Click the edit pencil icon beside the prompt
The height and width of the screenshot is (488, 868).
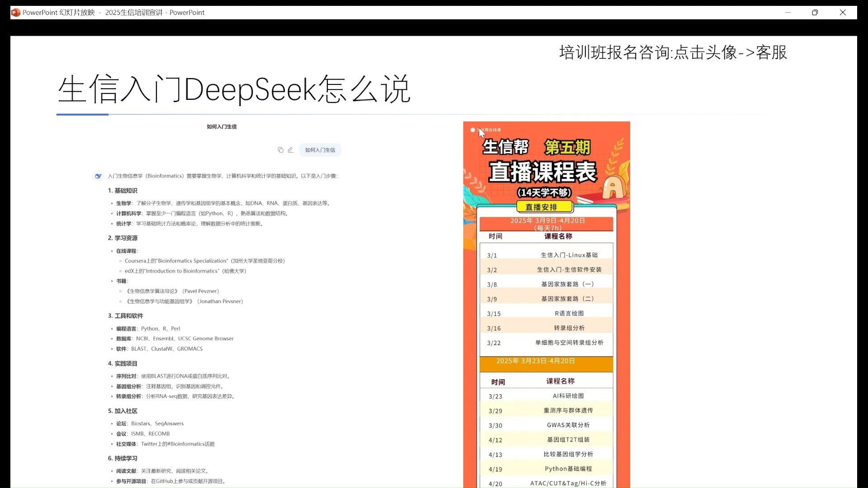(x=290, y=150)
